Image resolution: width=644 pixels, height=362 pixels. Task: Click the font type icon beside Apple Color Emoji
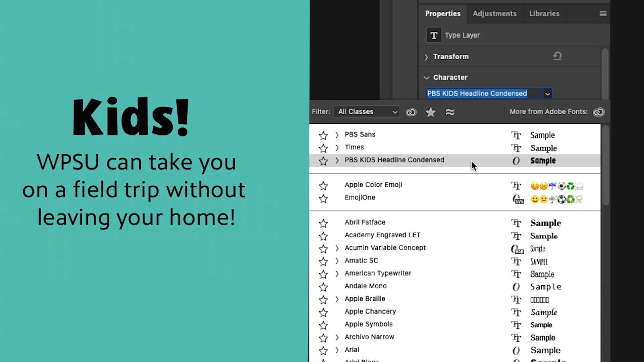(x=516, y=186)
